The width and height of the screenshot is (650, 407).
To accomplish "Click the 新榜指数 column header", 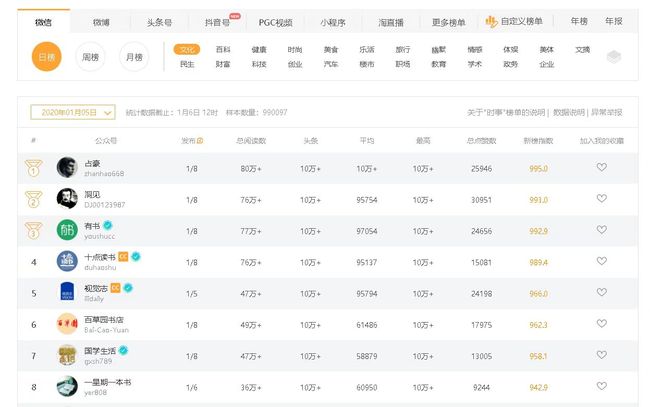I will point(538,141).
